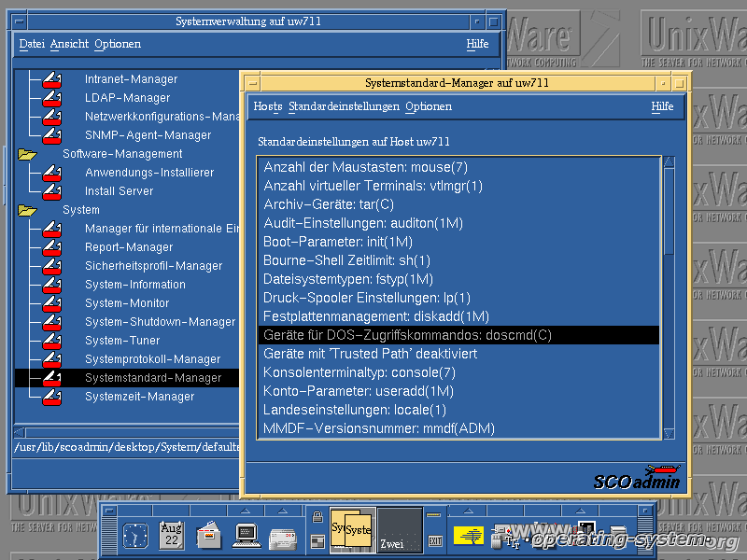Click the Anwendungs-Installierer tool icon
The height and width of the screenshot is (560, 747).
click(51, 173)
